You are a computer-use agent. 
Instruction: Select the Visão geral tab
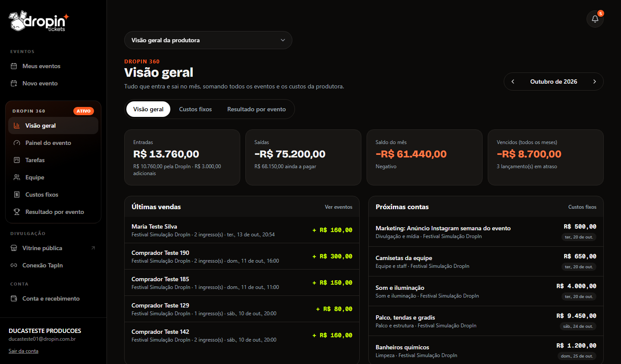pyautogui.click(x=148, y=109)
